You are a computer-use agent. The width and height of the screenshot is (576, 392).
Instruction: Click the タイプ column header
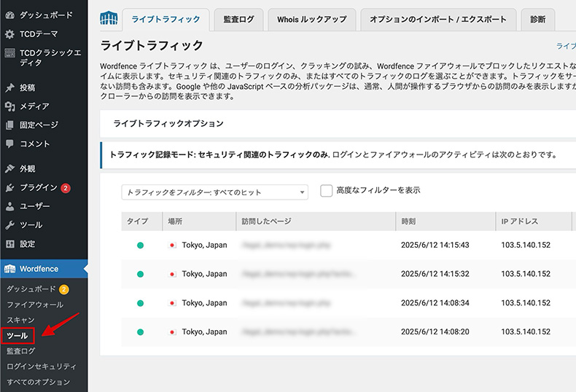point(141,222)
